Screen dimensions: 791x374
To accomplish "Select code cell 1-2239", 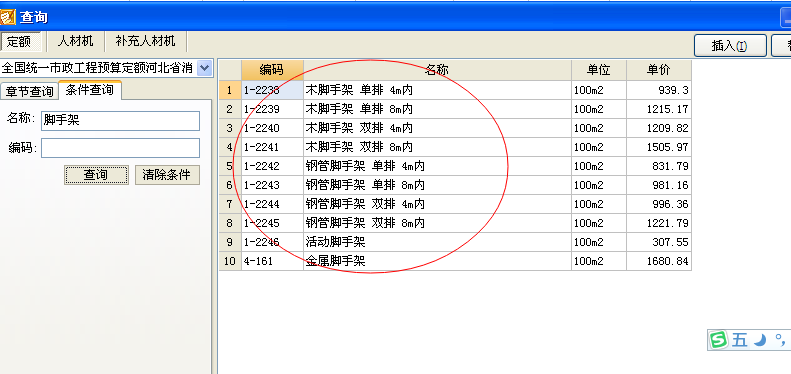I will click(x=272, y=109).
